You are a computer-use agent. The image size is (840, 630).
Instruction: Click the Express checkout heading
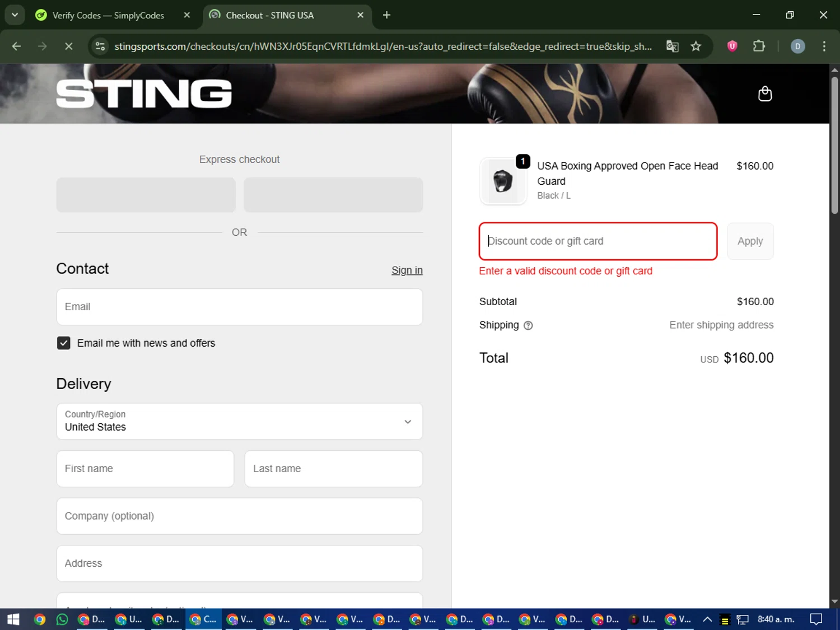coord(239,160)
